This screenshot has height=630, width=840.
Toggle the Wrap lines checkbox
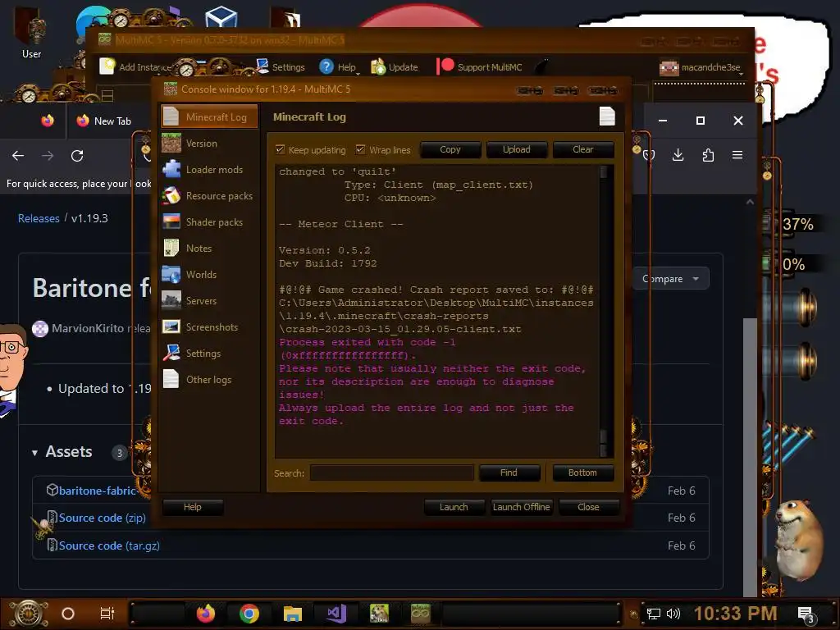(361, 149)
